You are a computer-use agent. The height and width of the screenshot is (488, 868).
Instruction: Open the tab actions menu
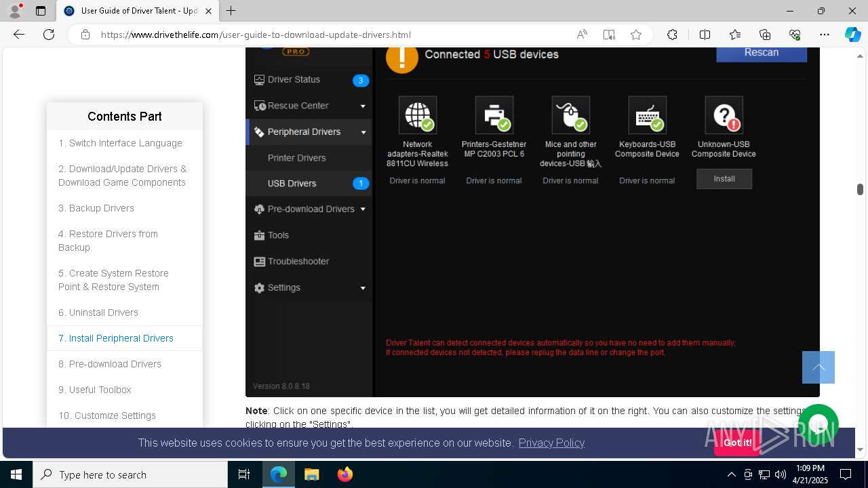40,11
